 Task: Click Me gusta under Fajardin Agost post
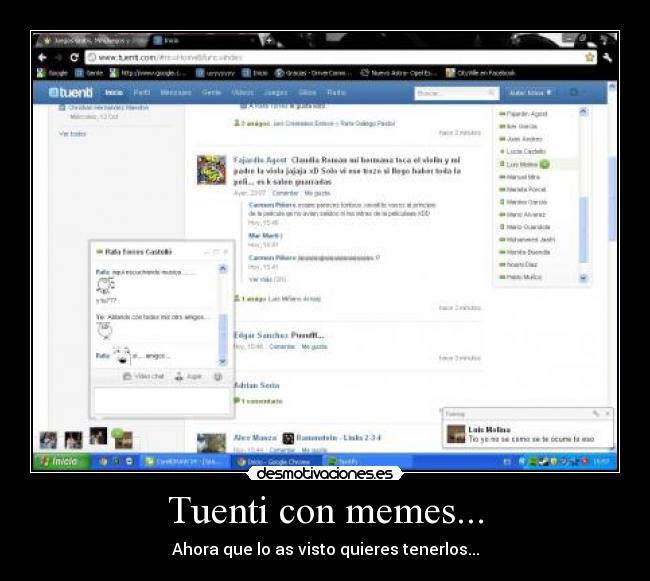pyautogui.click(x=317, y=193)
